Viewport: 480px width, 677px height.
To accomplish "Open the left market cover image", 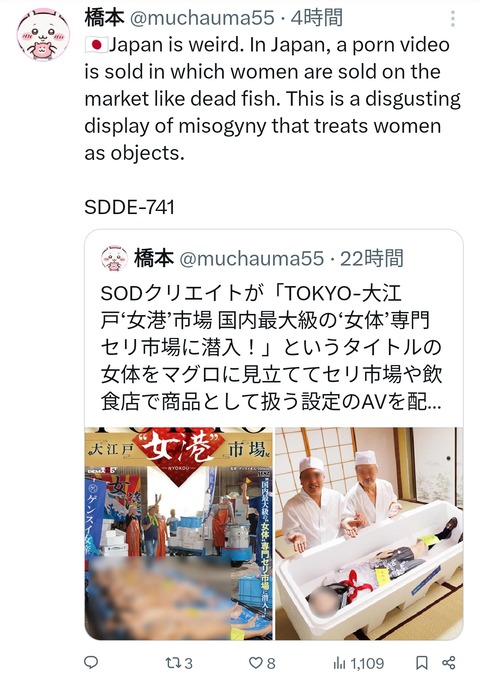I will tap(179, 534).
